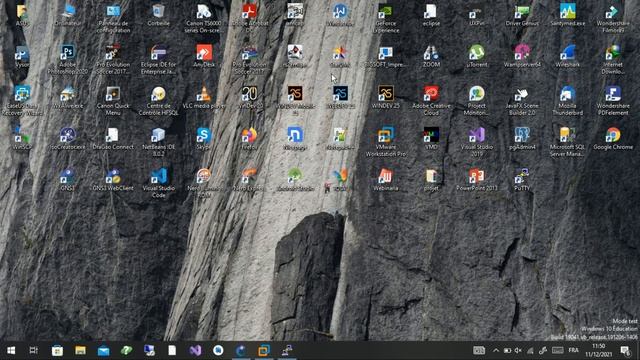Screen dimensions: 640x360
Task: Open Visual Studio from the taskbar
Action: point(195,350)
